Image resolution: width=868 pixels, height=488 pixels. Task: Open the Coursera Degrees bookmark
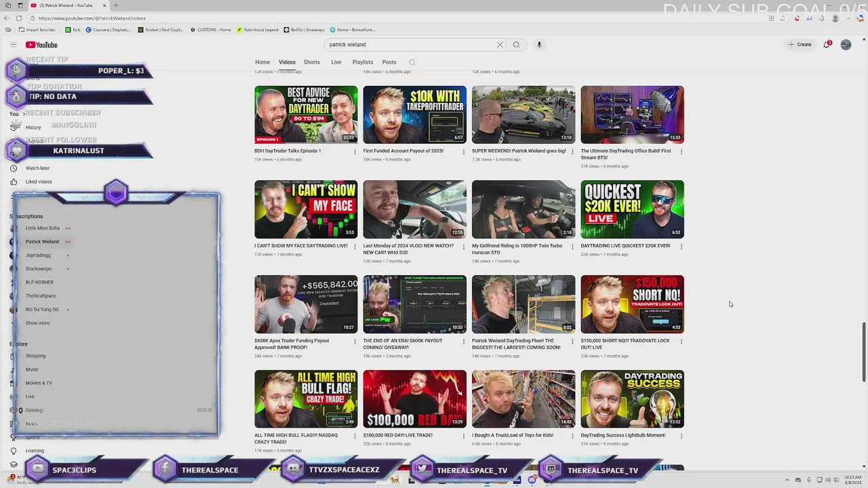[109, 30]
